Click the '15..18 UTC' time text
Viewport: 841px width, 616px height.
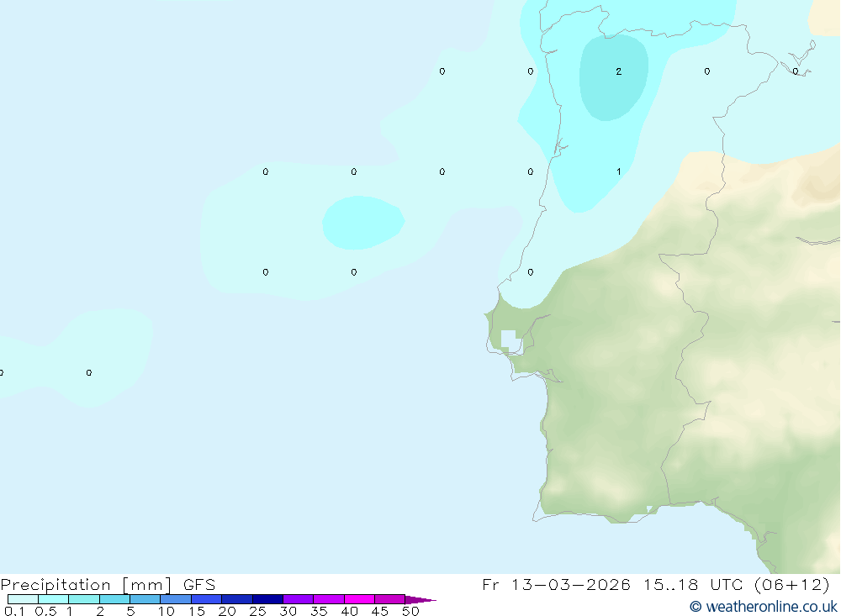point(693,584)
